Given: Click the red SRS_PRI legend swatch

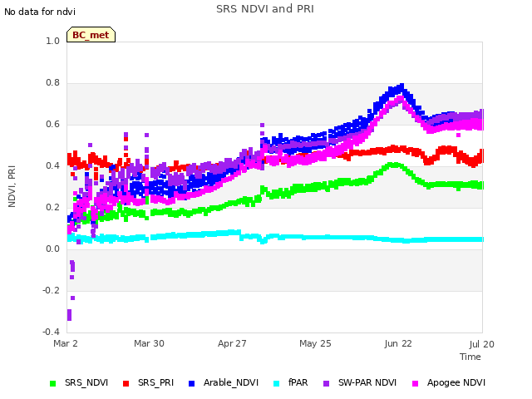Looking at the screenshot, I should (x=126, y=383).
